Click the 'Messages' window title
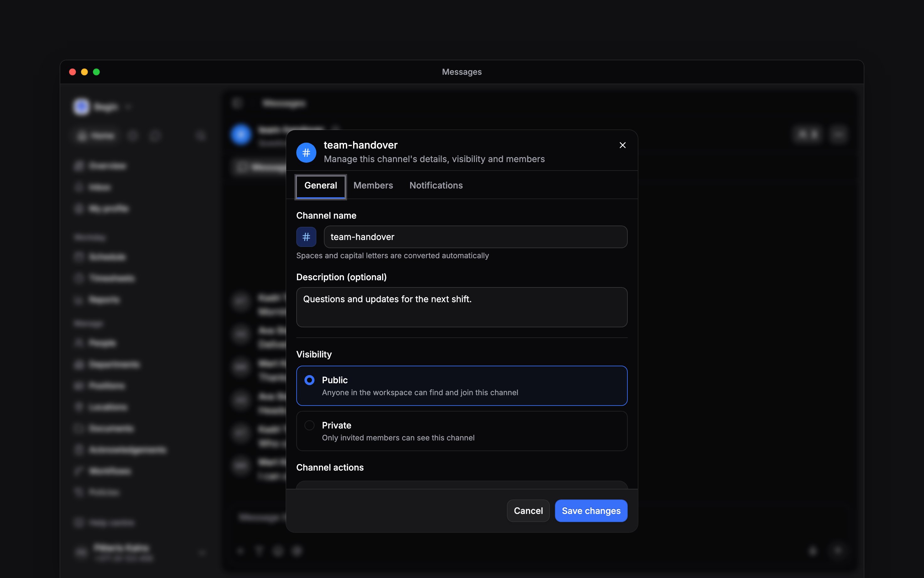The height and width of the screenshot is (578, 924). 462,72
